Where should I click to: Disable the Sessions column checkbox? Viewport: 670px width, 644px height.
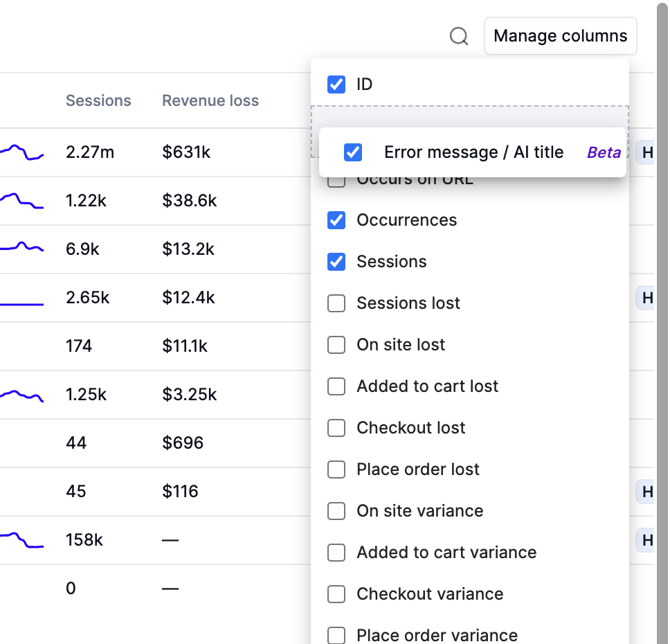click(336, 262)
